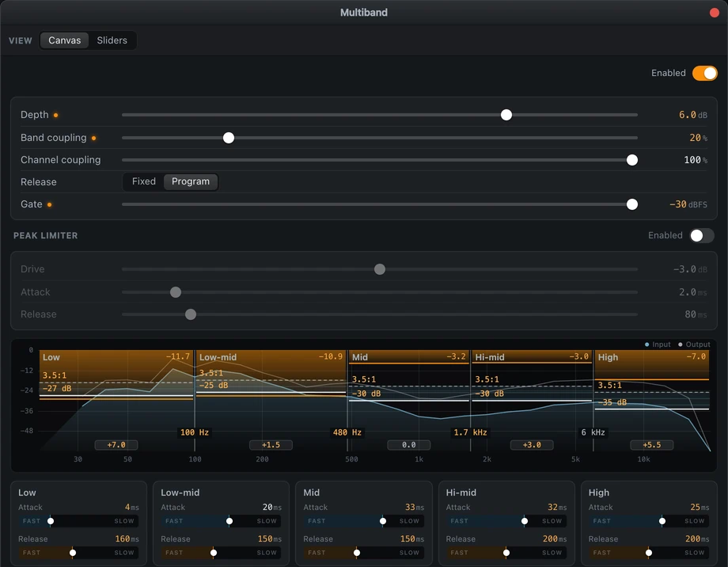Click the Low band -27 dB threshold

click(x=57, y=388)
